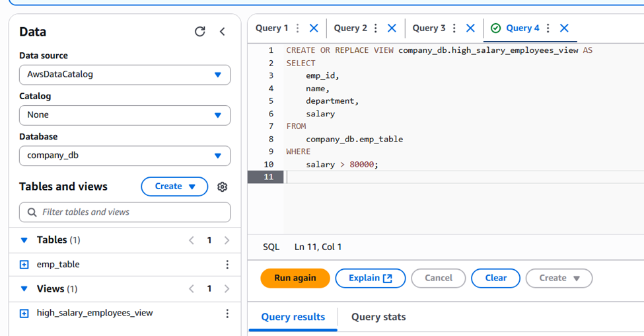The image size is (644, 336).
Task: Open actions menu for emp_table
Action: click(227, 265)
